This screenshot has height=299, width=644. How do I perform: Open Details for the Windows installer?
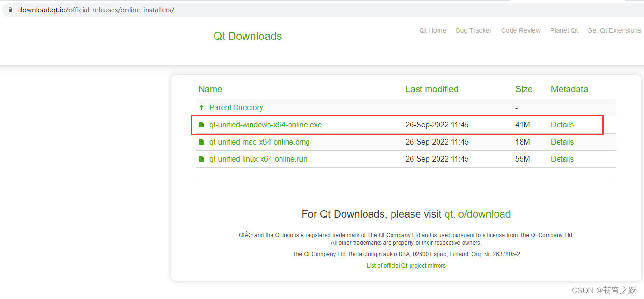[562, 125]
